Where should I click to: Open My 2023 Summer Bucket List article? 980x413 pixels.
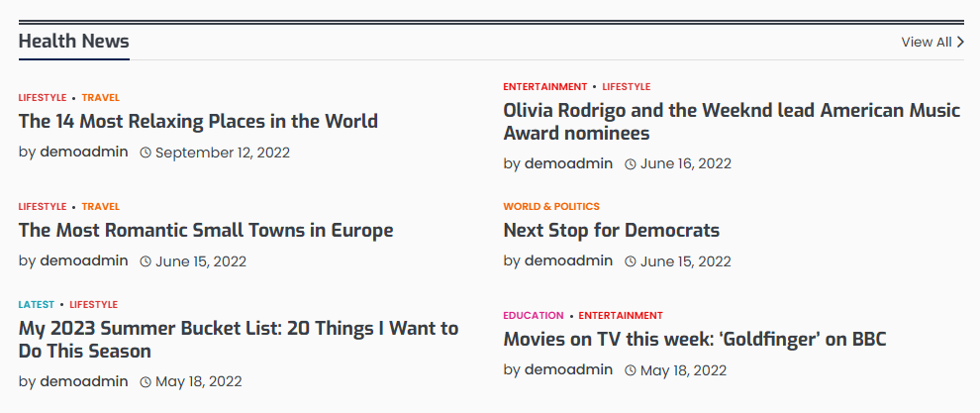click(239, 340)
